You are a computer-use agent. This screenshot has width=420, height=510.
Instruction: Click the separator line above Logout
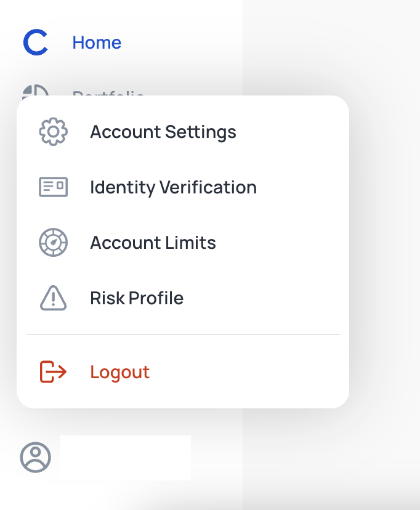pos(183,334)
